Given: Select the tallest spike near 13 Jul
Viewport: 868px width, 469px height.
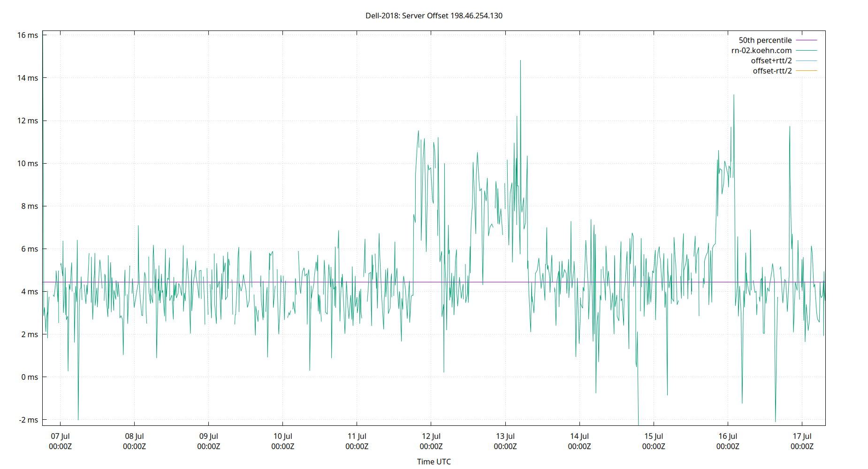Looking at the screenshot, I should [521, 61].
